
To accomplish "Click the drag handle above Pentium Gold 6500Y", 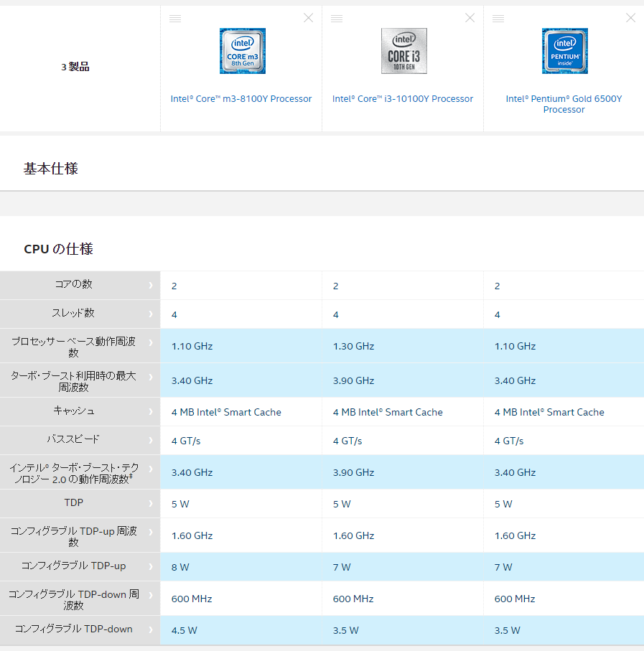I will [x=498, y=19].
